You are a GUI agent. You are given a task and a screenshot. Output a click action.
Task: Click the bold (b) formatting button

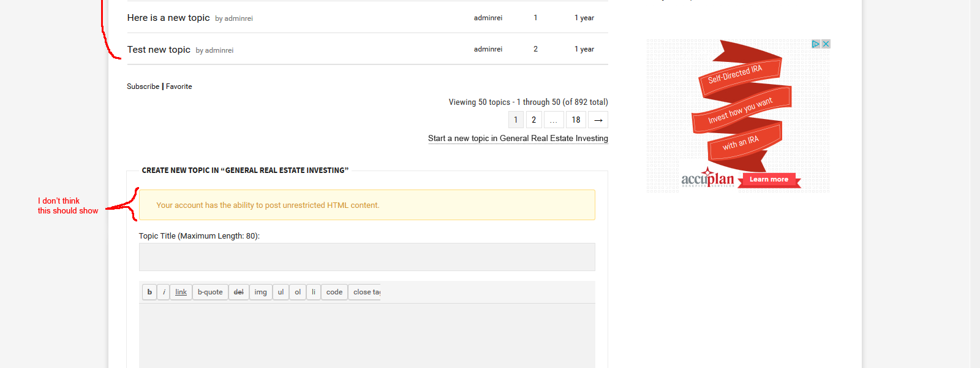[x=149, y=292]
